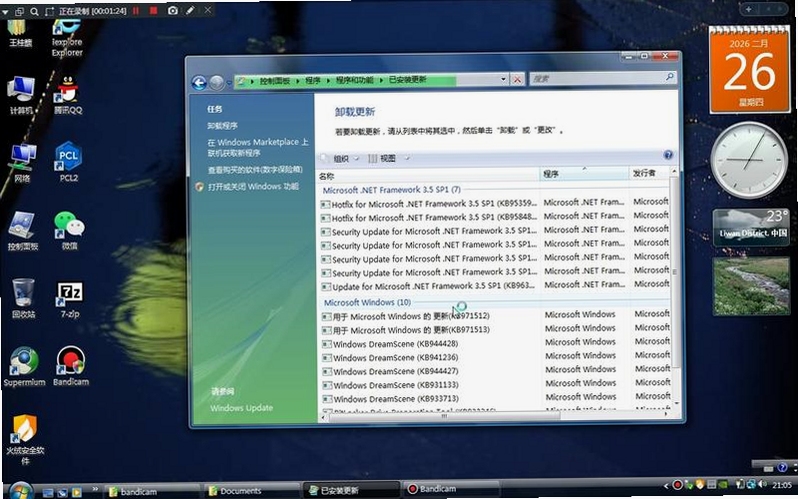Open the 卸载程序 task link
The width and height of the screenshot is (798, 499).
[x=222, y=125]
